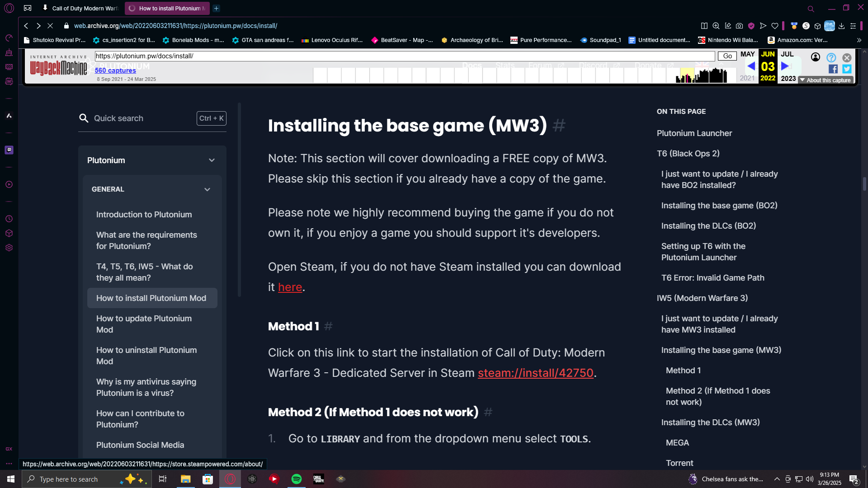The width and height of the screenshot is (868, 488).
Task: Collapse the GENERAL section chevron
Action: pyautogui.click(x=207, y=189)
